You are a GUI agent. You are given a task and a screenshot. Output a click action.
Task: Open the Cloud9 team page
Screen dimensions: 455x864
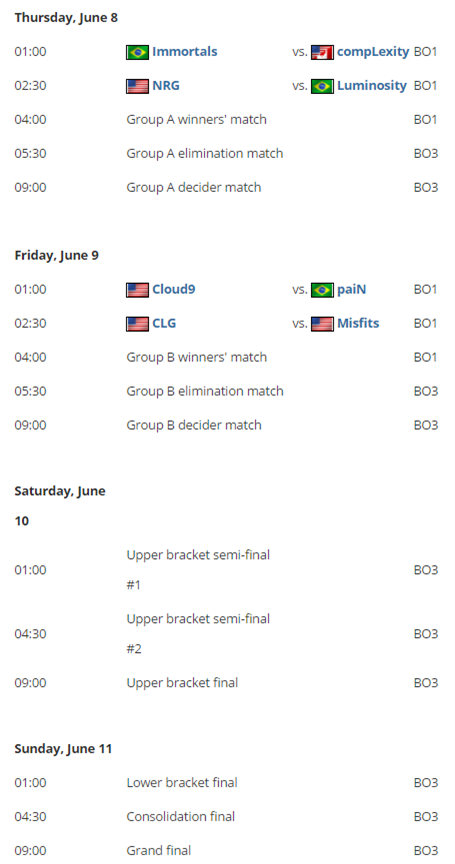point(174,289)
